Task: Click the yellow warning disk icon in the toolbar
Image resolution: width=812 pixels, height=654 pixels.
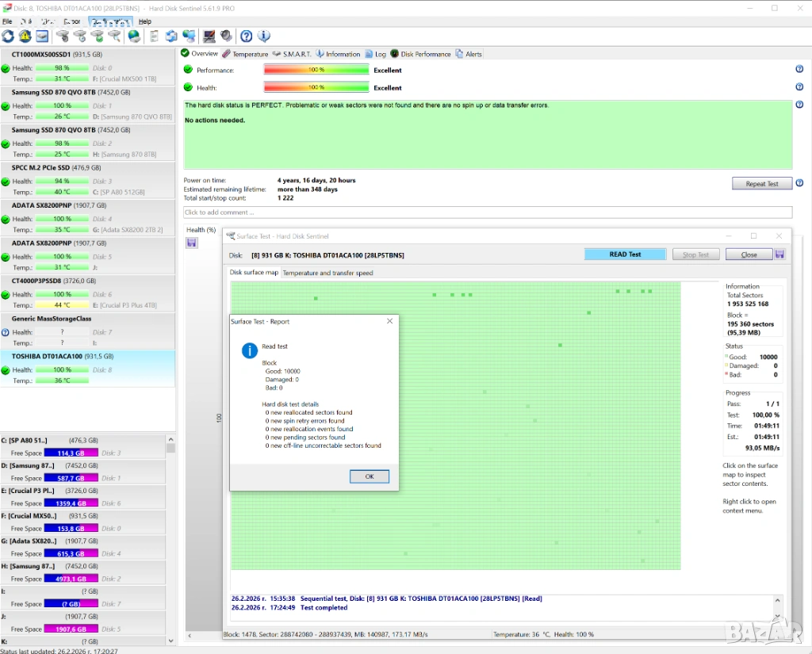Action: click(25, 36)
